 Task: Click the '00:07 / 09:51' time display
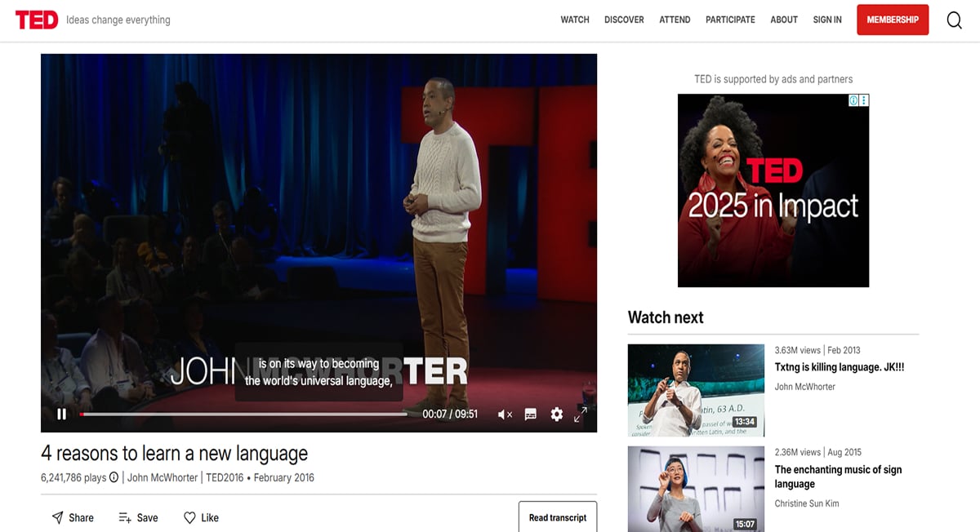450,415
